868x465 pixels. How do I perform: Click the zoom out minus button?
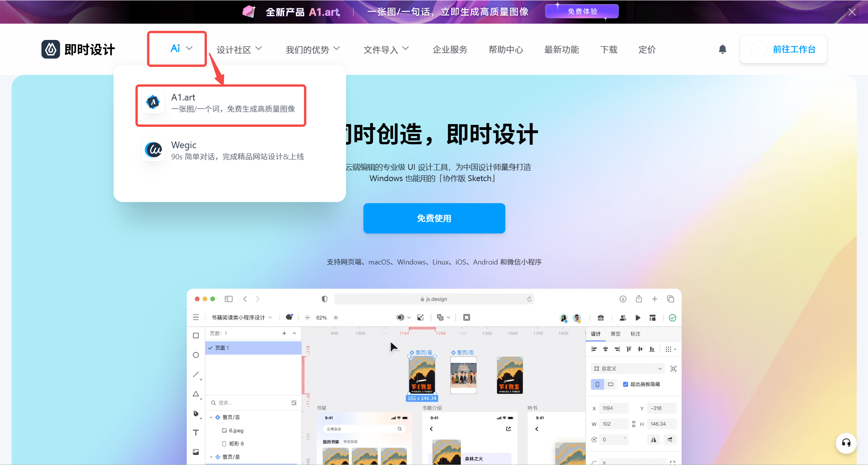tap(307, 317)
